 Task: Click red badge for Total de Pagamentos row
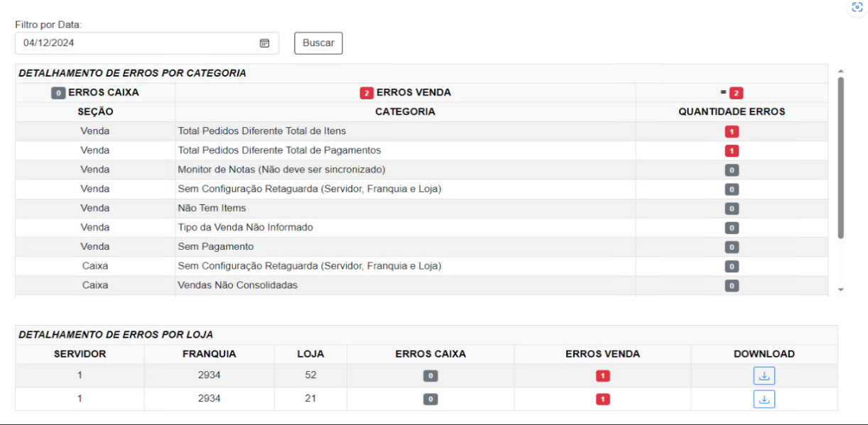tap(732, 150)
